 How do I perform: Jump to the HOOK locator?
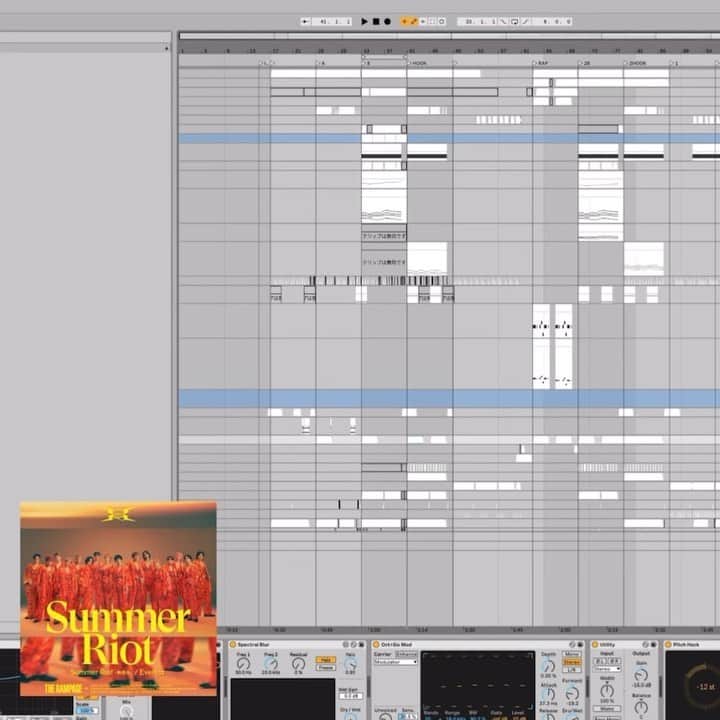[x=417, y=63]
